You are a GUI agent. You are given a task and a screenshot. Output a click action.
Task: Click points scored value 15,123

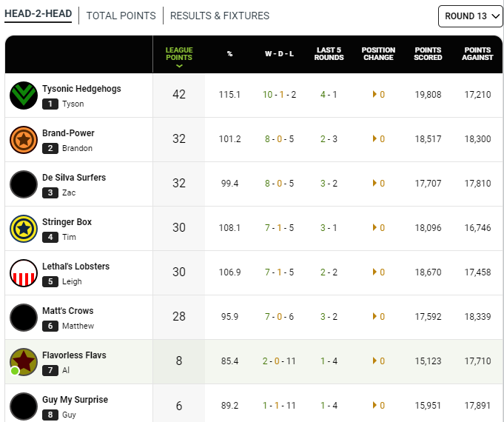428,361
